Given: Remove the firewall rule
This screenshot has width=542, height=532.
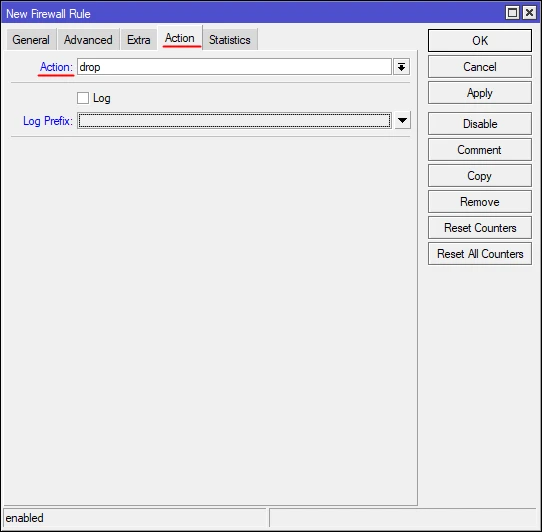Looking at the screenshot, I should point(480,202).
